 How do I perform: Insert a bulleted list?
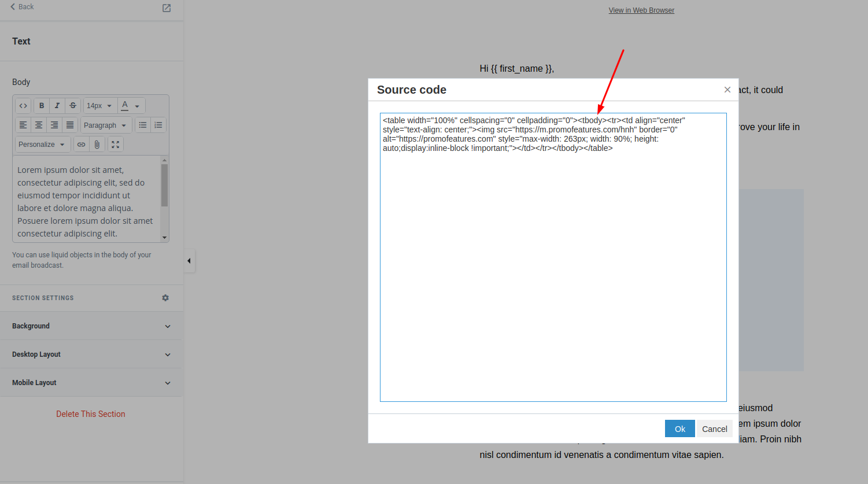[143, 125]
